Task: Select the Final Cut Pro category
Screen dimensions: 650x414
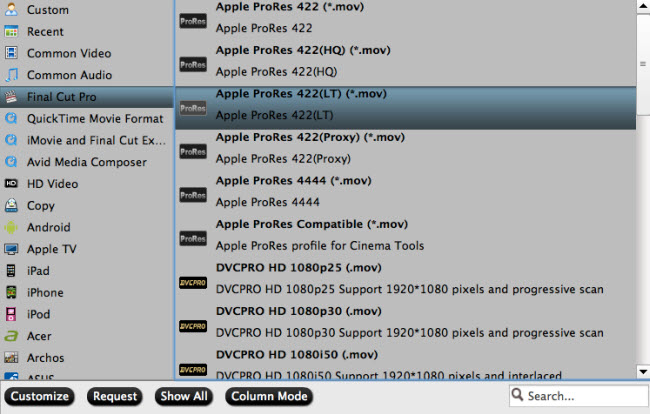Action: [87, 97]
